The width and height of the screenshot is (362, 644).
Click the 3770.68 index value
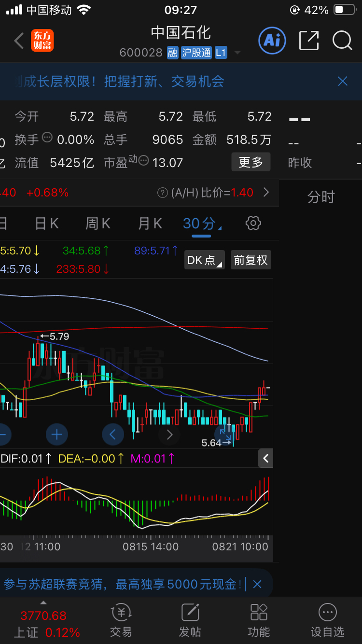coord(43,616)
